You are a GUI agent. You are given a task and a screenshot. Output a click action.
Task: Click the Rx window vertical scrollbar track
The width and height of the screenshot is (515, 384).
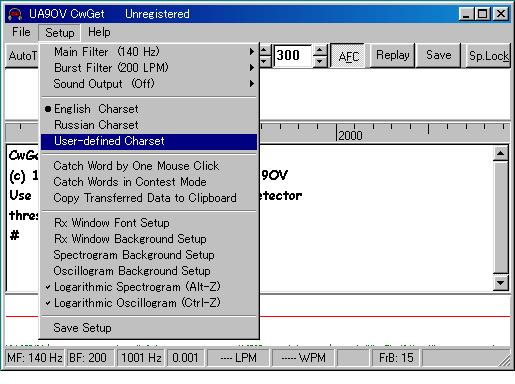point(501,218)
